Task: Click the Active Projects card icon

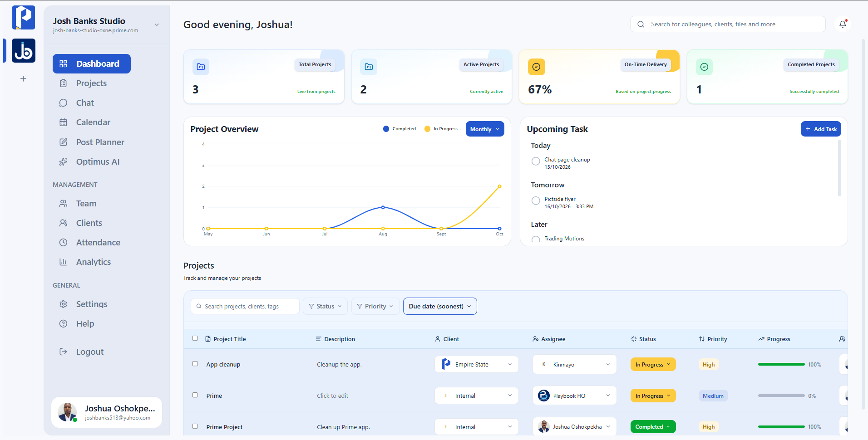Action: pos(369,67)
